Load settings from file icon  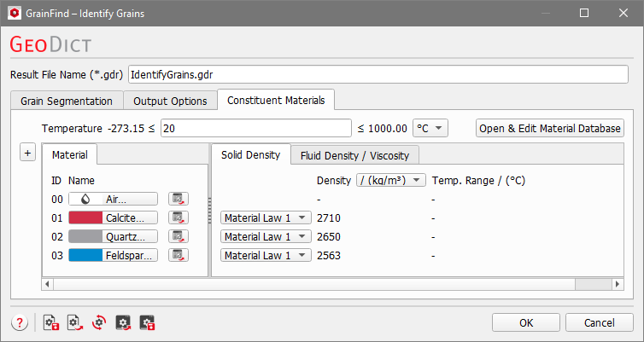click(75, 322)
